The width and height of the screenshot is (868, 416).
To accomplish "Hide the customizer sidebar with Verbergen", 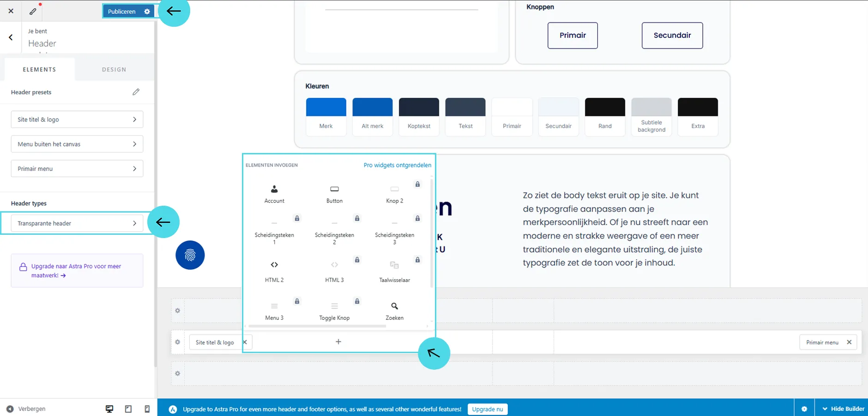I will (x=27, y=409).
